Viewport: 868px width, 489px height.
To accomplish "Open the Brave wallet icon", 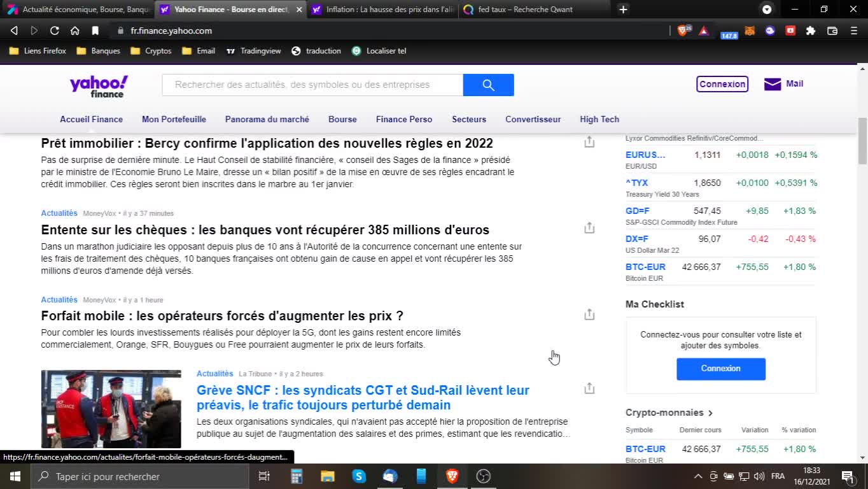I will (832, 31).
